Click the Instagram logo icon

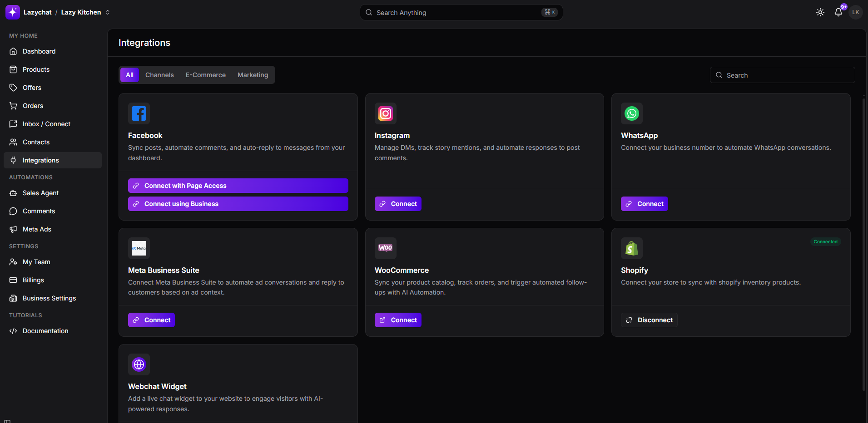pyautogui.click(x=385, y=113)
